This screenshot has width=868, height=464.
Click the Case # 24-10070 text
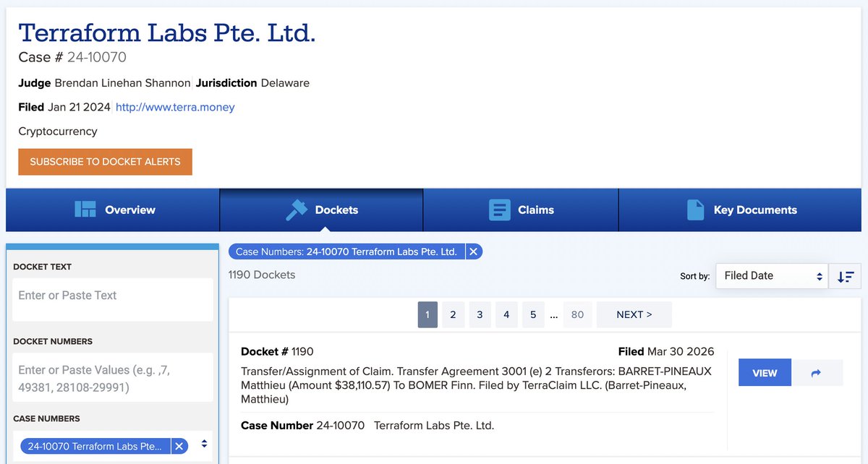[x=72, y=57]
